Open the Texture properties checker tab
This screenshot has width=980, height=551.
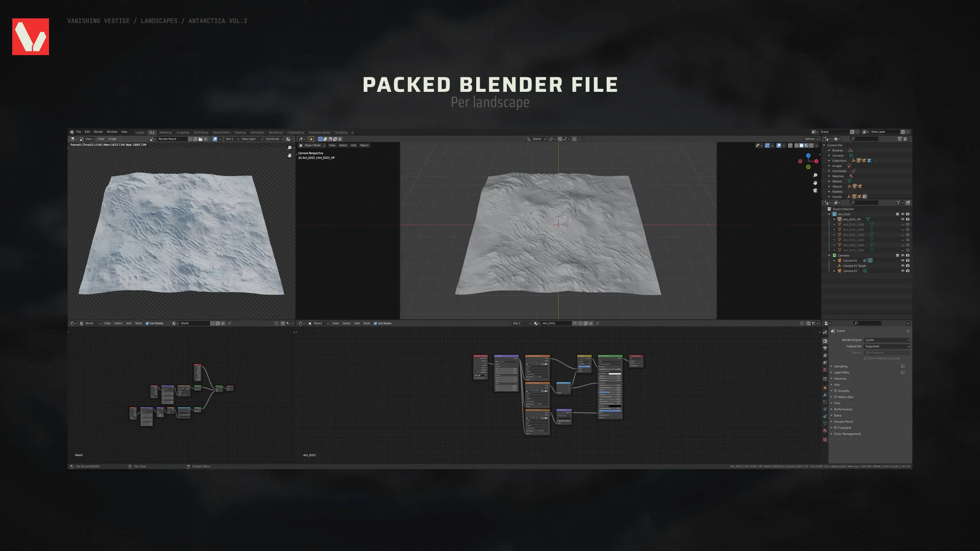point(825,440)
